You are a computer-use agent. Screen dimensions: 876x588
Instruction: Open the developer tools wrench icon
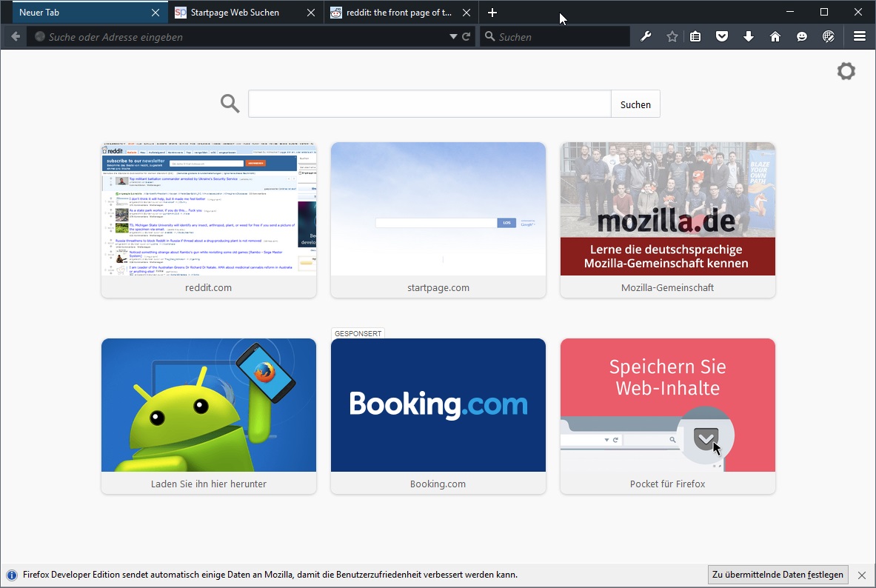point(646,37)
